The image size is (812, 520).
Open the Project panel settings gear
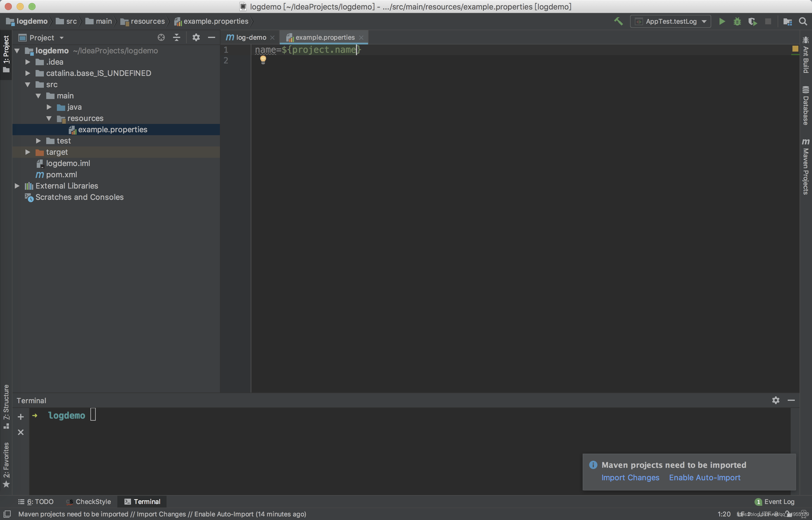tap(195, 37)
